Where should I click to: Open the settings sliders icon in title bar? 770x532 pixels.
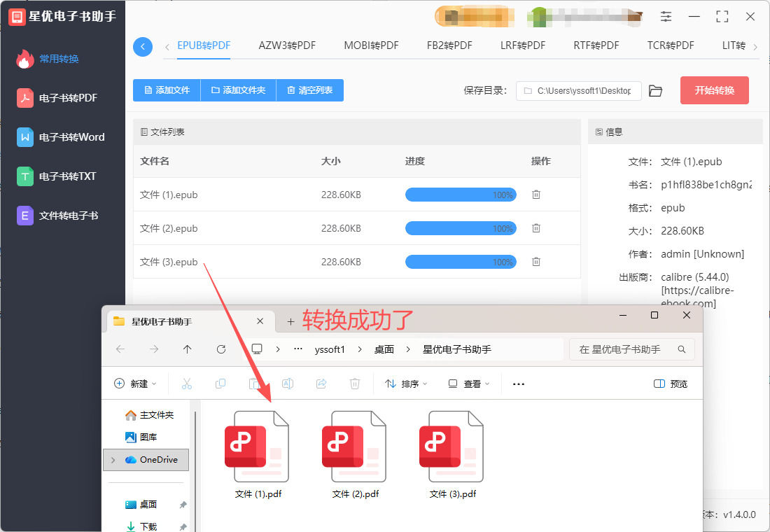tap(666, 17)
